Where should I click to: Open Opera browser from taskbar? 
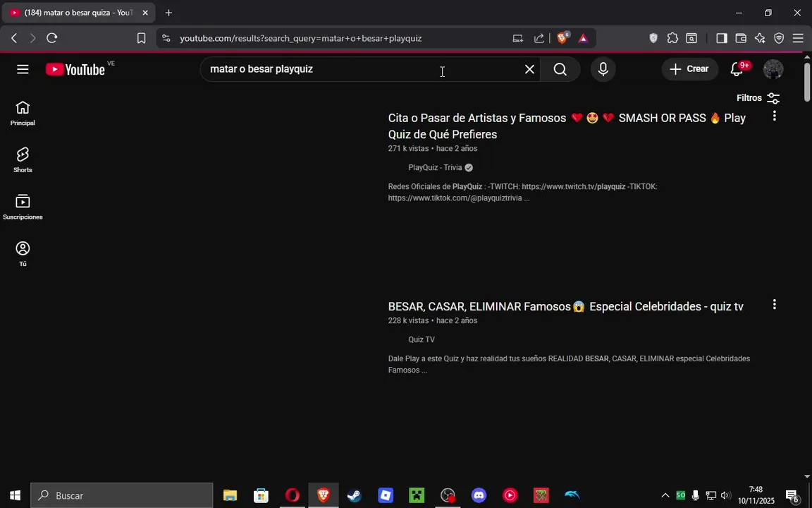point(292,495)
